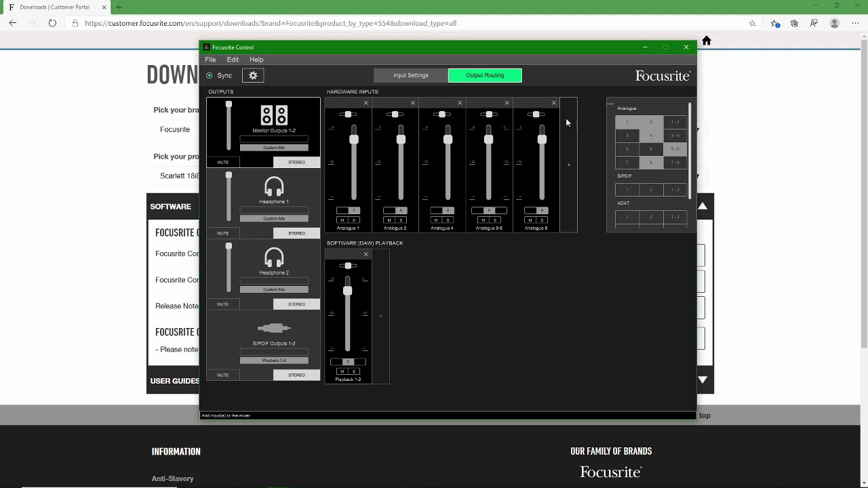868x488 pixels.
Task: Solo the Playback 1-2 channel
Action: (354, 371)
